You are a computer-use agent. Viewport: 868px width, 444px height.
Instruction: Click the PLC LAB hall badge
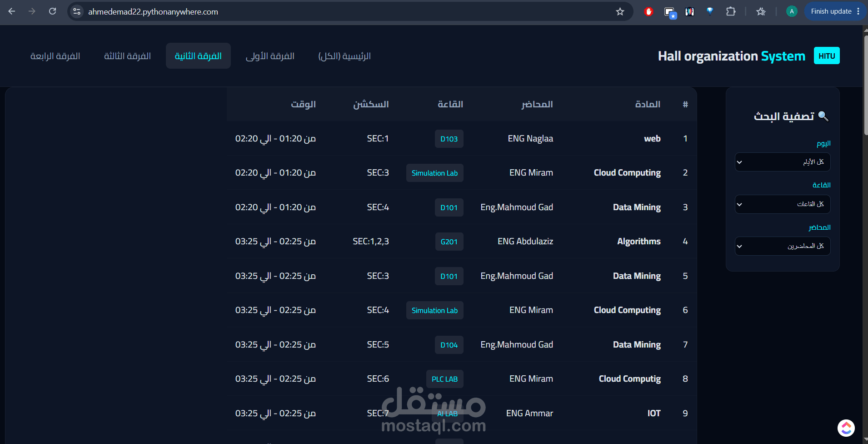point(444,379)
